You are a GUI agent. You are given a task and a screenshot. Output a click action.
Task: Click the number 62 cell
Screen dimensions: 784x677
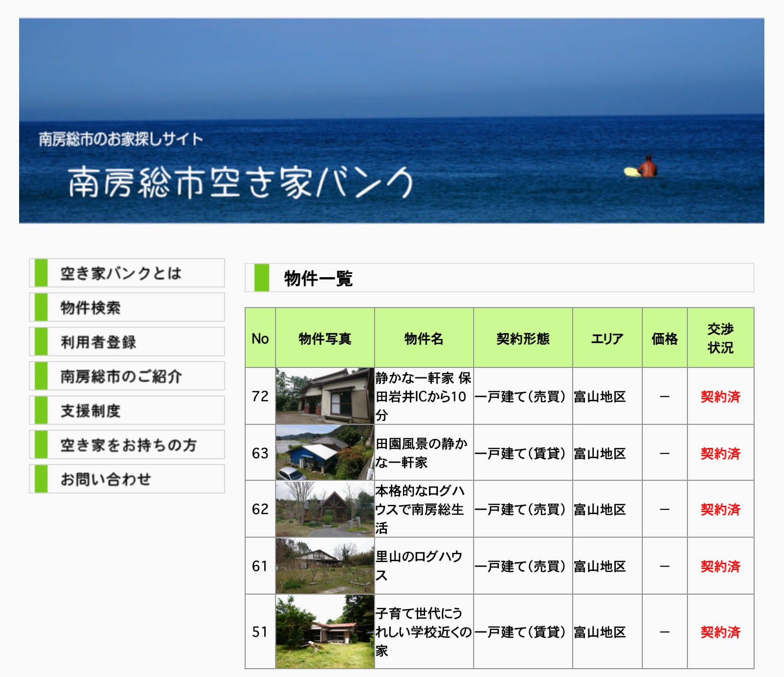(260, 509)
